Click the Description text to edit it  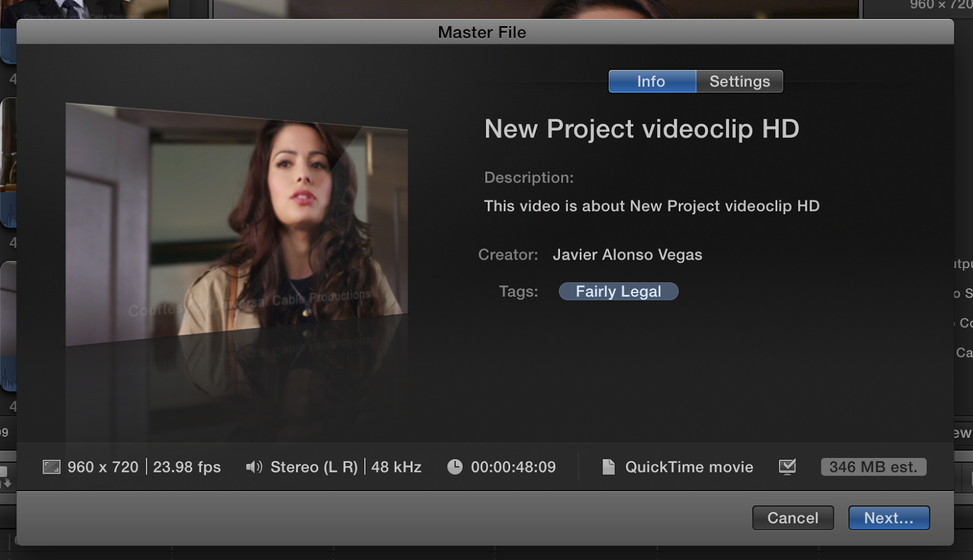[x=651, y=206]
